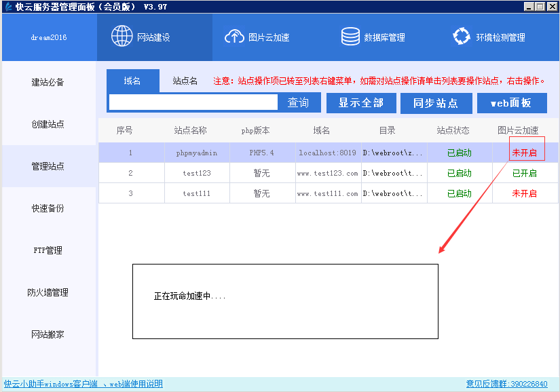Click the 序号 column header
This screenshot has width=560, height=392.
(124, 130)
